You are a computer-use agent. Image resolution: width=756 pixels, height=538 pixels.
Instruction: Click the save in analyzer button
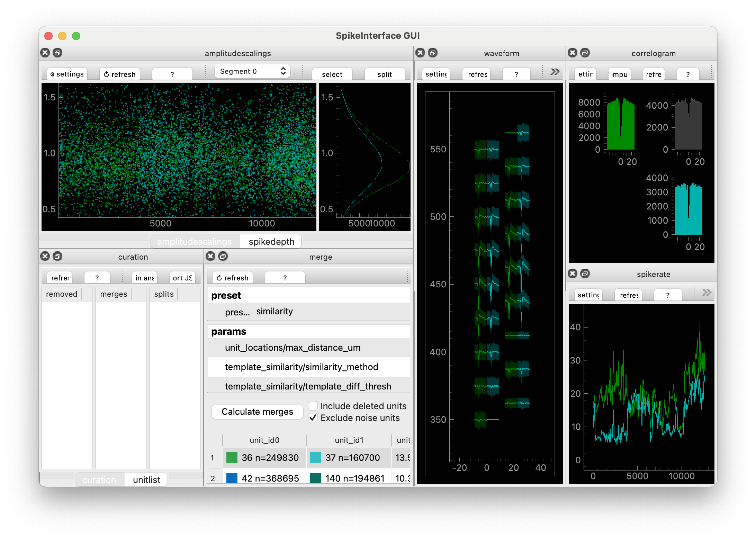tap(144, 278)
